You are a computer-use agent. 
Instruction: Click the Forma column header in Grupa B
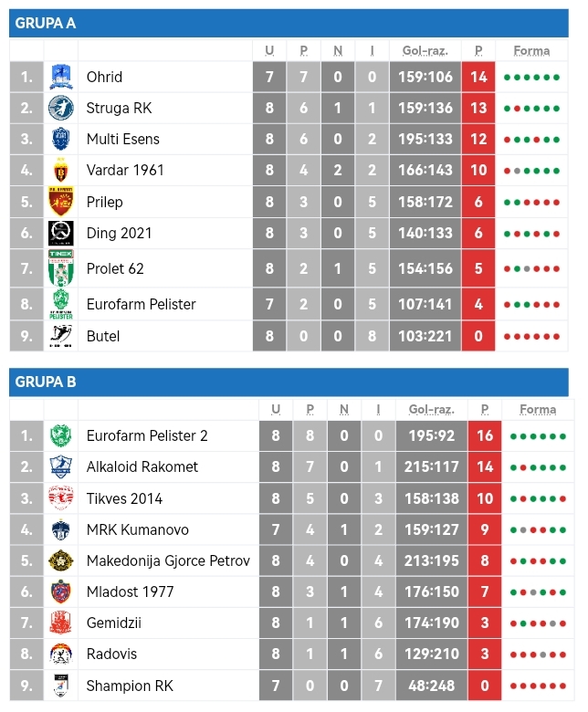pos(538,410)
